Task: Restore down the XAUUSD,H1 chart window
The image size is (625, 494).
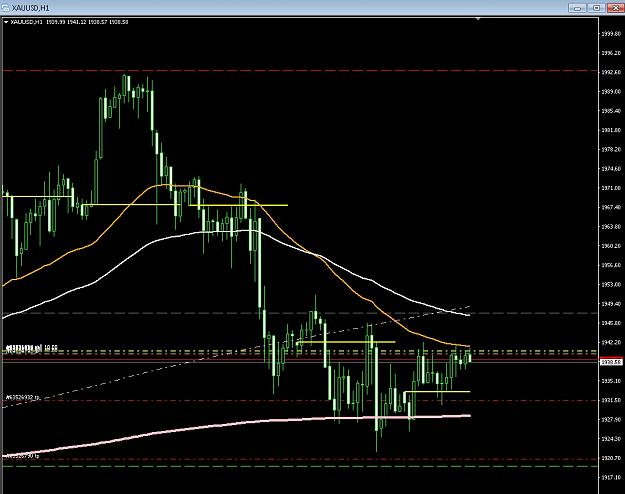Action: [x=596, y=8]
